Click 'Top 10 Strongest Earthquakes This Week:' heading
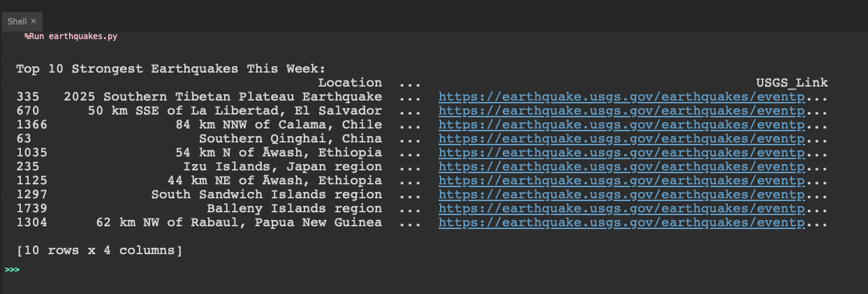The height and width of the screenshot is (294, 868). (171, 68)
